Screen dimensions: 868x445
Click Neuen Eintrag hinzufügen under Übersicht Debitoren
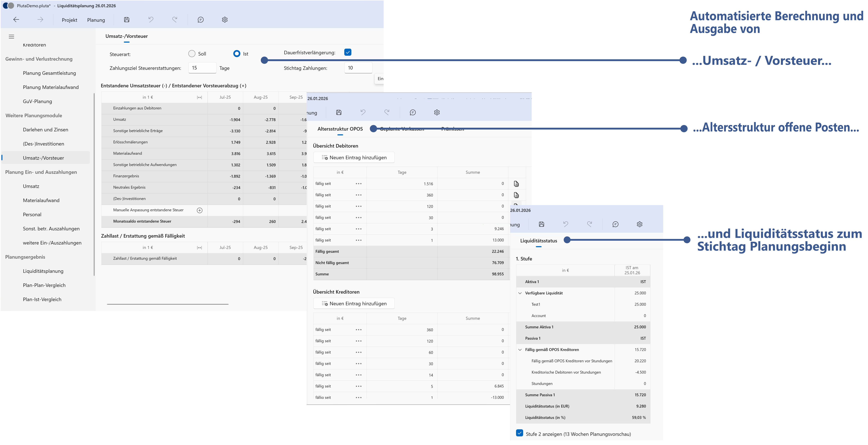coord(354,158)
